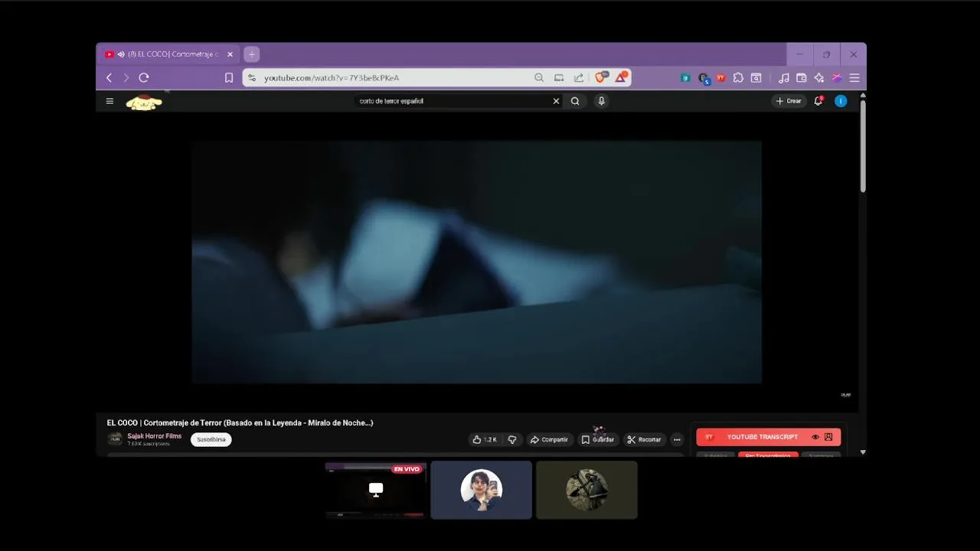The width and height of the screenshot is (980, 551).
Task: Open the account avatar menu
Action: [841, 101]
